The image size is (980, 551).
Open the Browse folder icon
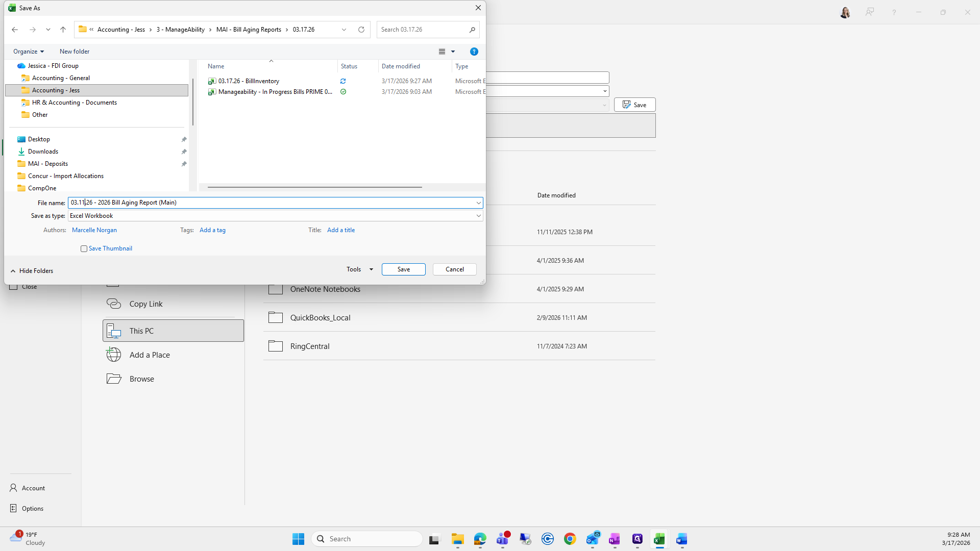pyautogui.click(x=114, y=379)
